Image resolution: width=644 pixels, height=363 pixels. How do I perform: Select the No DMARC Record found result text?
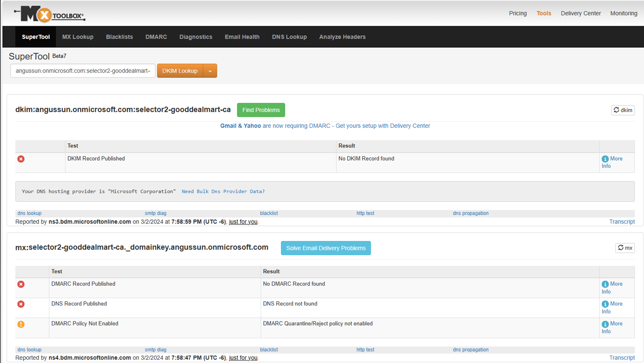[x=294, y=284]
